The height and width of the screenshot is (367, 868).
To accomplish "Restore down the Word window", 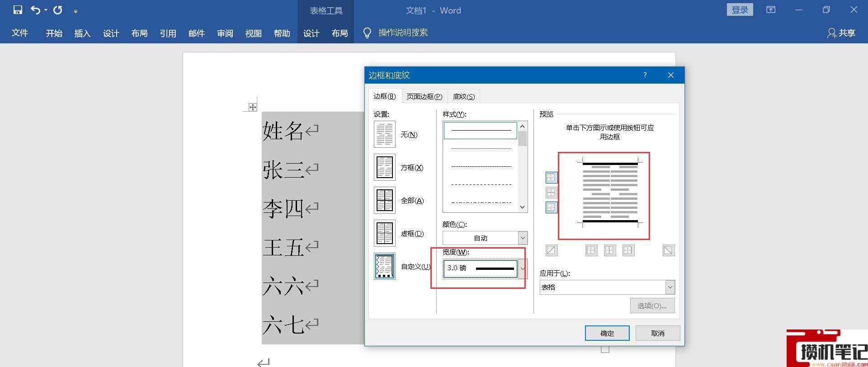I will pos(826,10).
